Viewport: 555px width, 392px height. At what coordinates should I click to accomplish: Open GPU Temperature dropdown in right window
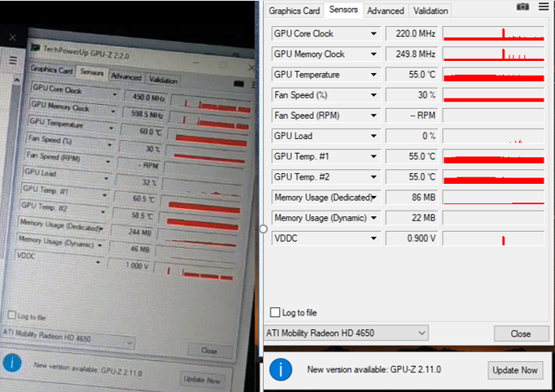[x=374, y=75]
